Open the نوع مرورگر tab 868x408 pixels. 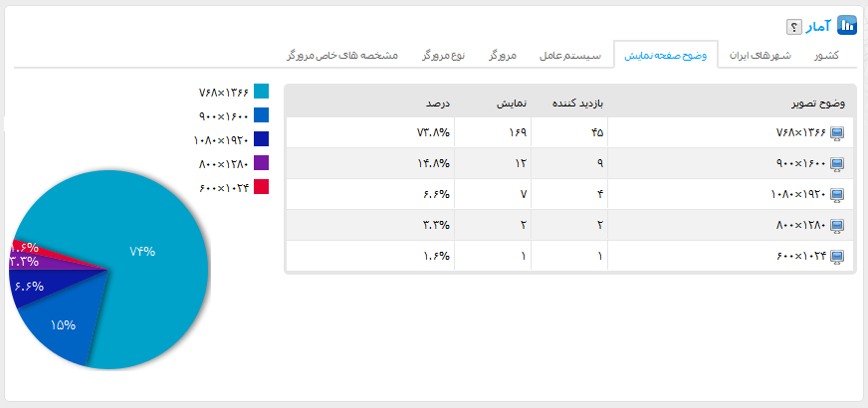pos(443,56)
